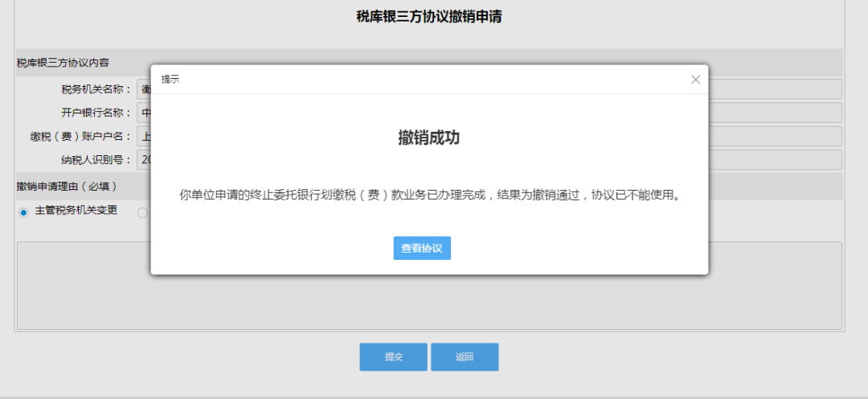The height and width of the screenshot is (399, 868).
Task: Click the 开户银行名称 input field
Action: 489,113
